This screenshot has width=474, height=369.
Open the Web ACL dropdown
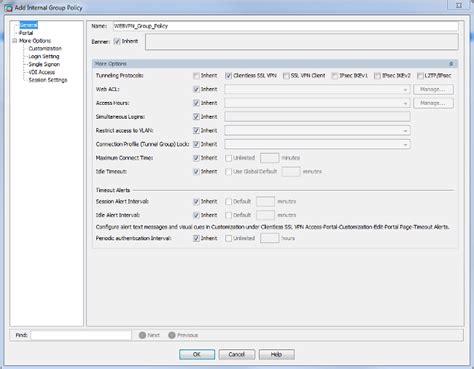point(317,89)
